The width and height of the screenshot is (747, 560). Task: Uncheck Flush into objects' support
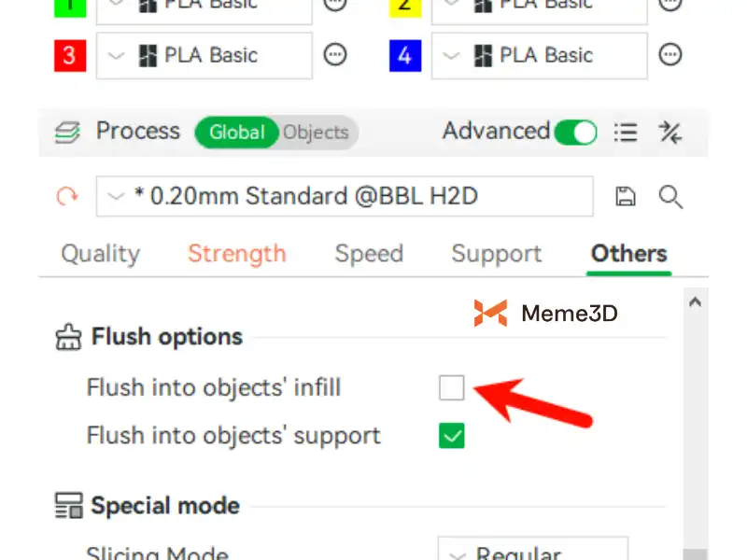(452, 436)
